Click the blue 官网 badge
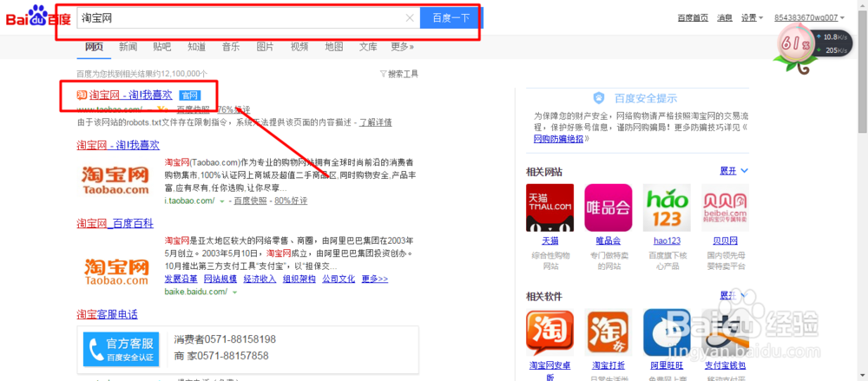This screenshot has width=868, height=381. 189,95
